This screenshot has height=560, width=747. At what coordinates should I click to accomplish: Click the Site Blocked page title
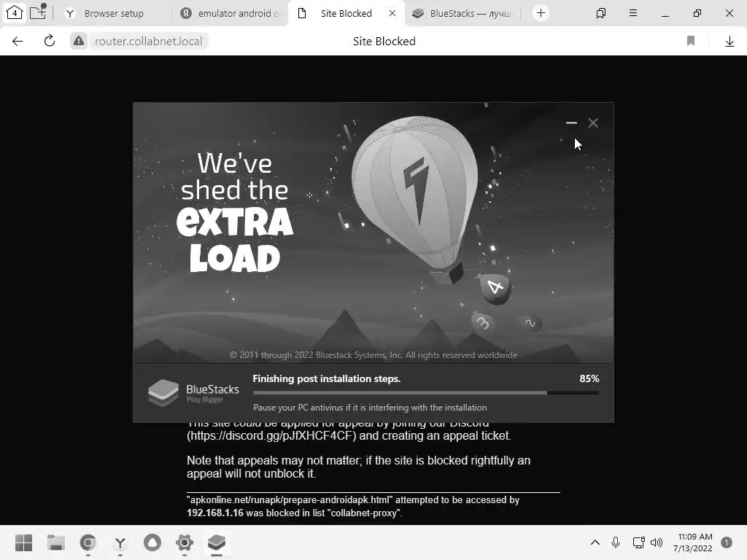click(x=384, y=42)
